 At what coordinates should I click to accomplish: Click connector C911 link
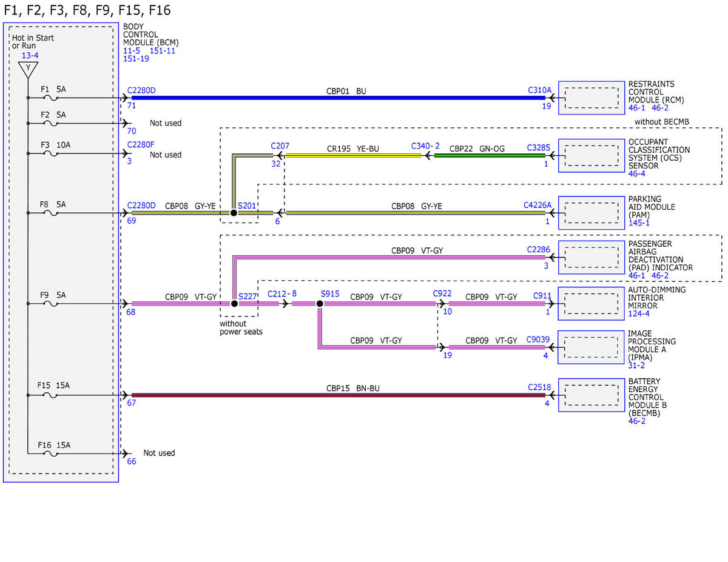tap(543, 295)
